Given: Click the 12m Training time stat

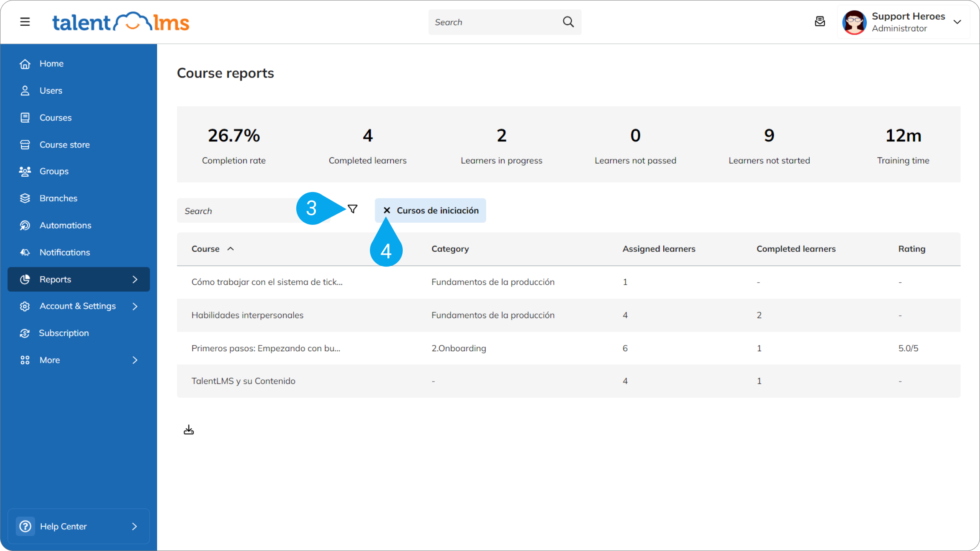Looking at the screenshot, I should pyautogui.click(x=903, y=145).
